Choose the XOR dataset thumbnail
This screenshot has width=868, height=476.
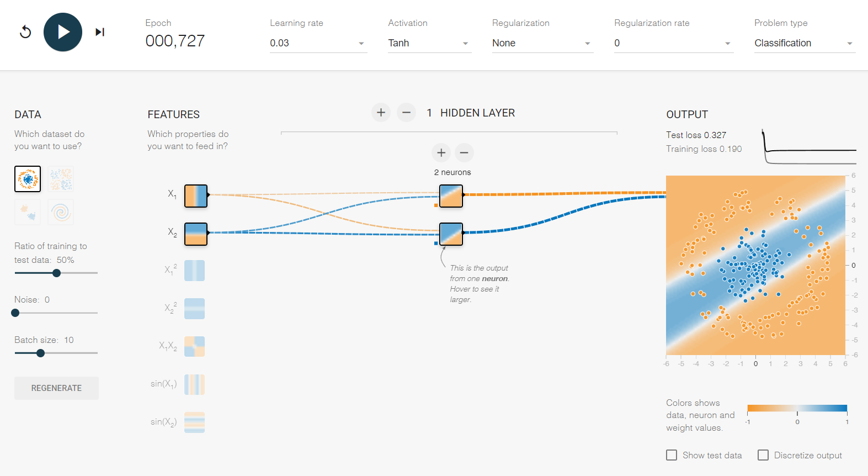pos(61,179)
